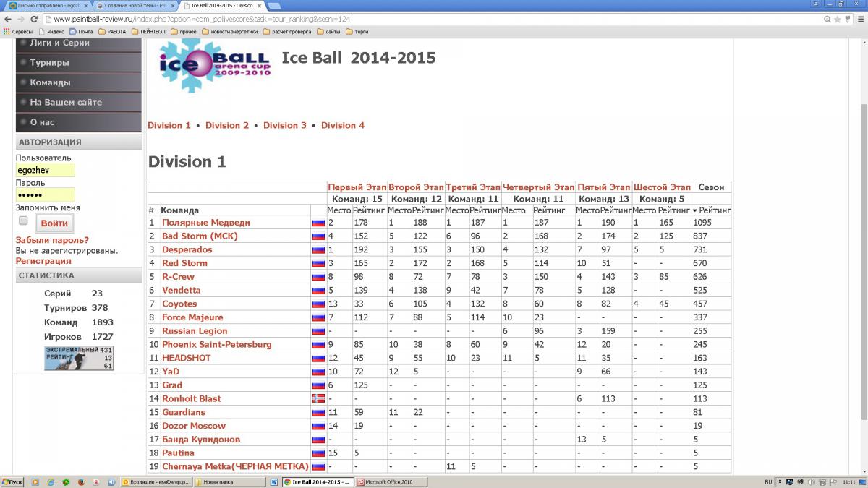868x488 pixels.
Task: Open the торги bookmarks folder
Action: click(357, 31)
